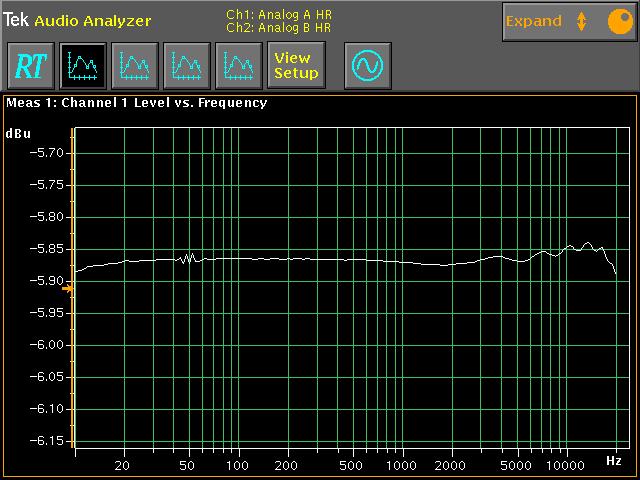Select the Ch1: Analog A HR label
This screenshot has height=480, width=640.
pyautogui.click(x=278, y=15)
